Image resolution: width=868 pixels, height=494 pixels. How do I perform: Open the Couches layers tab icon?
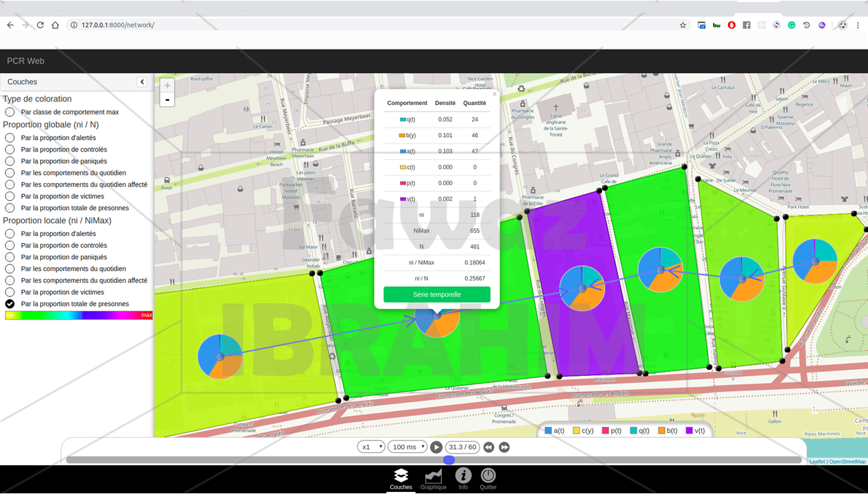pos(401,475)
